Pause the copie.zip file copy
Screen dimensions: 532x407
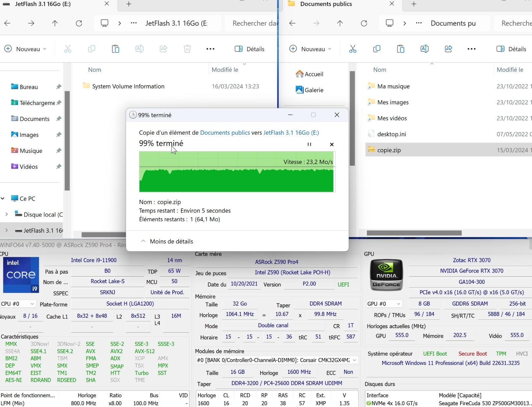click(x=309, y=144)
